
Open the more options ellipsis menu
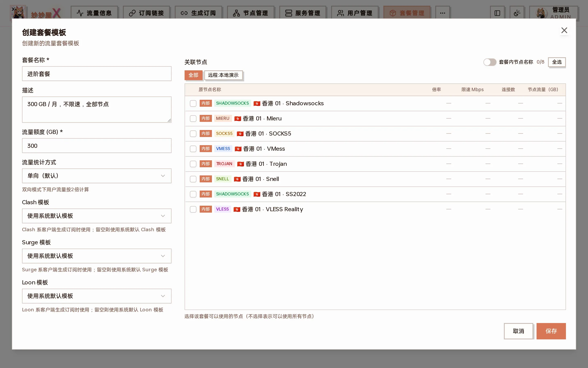(442, 13)
